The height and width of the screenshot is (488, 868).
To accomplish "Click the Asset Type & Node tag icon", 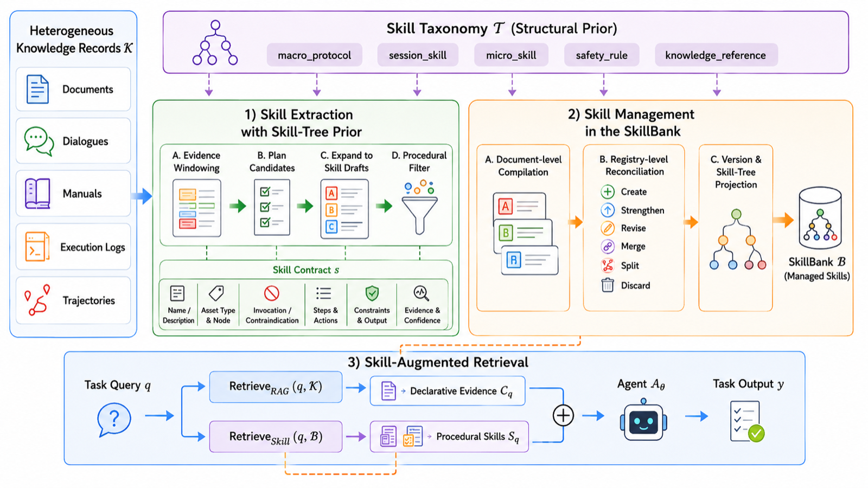I will coord(216,293).
